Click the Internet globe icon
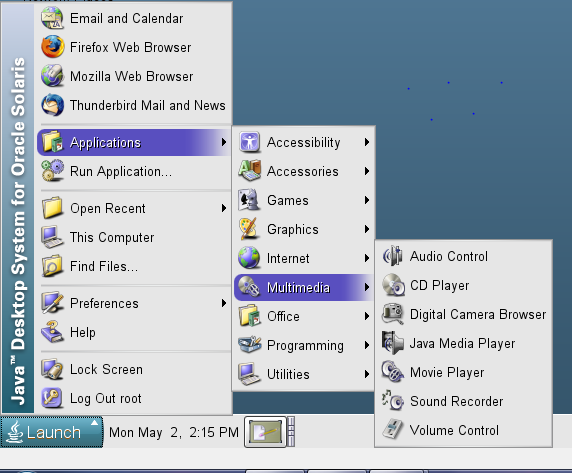The height and width of the screenshot is (473, 572). pyautogui.click(x=250, y=258)
